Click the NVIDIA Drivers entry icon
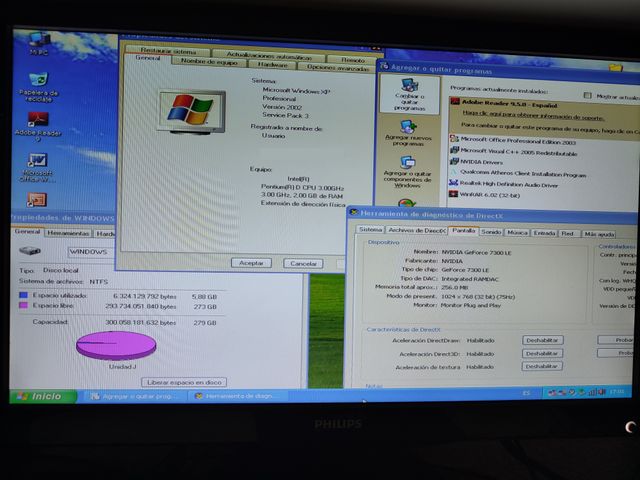 (x=454, y=161)
